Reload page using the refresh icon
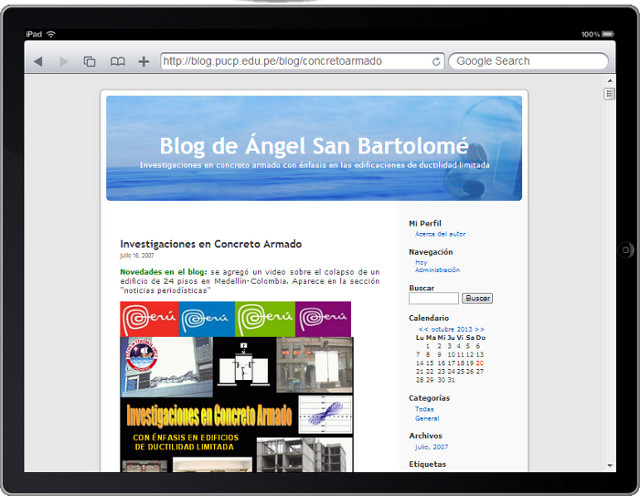This screenshot has height=496, width=640. click(x=436, y=62)
